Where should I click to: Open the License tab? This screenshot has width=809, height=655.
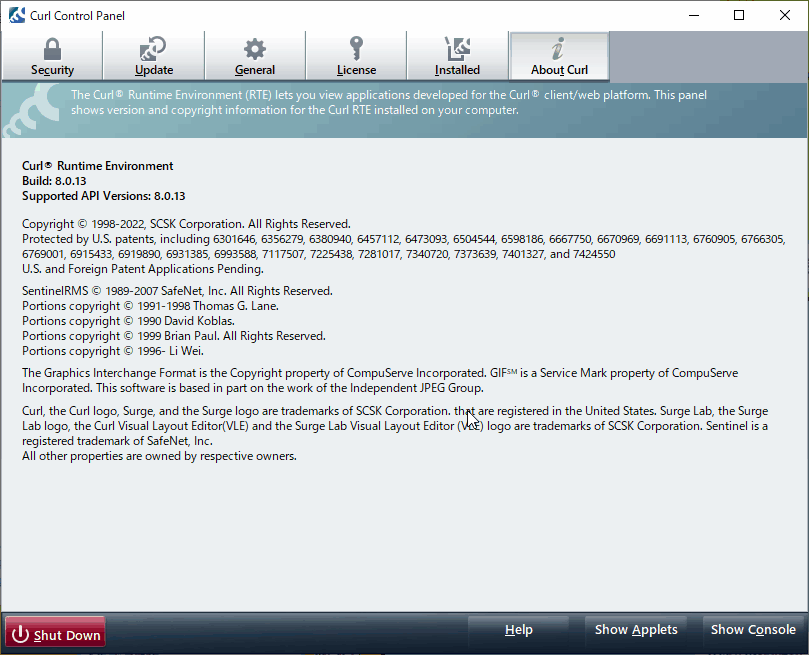[x=356, y=57]
